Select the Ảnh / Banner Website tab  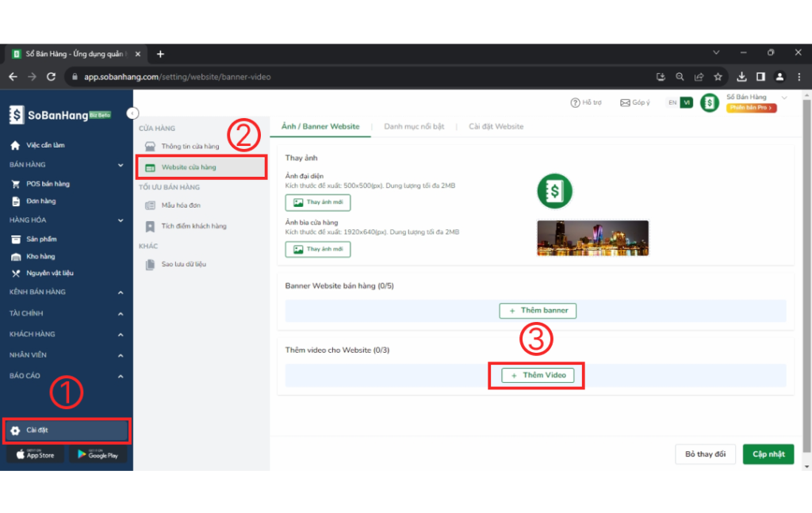point(320,126)
